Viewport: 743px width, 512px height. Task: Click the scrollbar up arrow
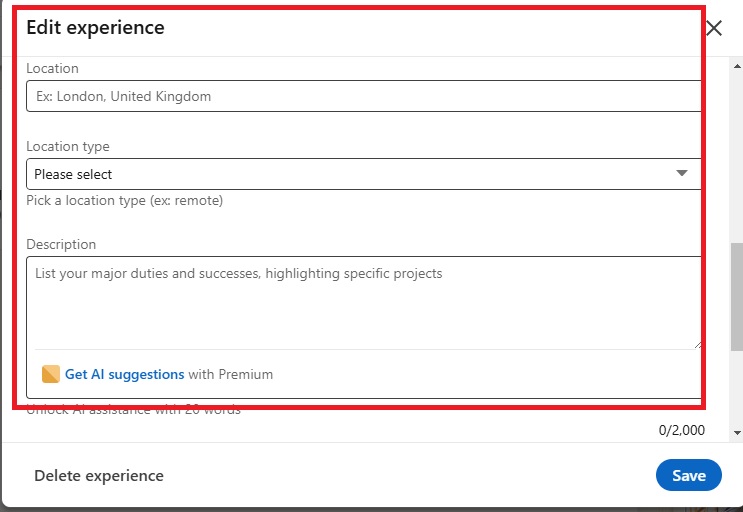coord(737,66)
